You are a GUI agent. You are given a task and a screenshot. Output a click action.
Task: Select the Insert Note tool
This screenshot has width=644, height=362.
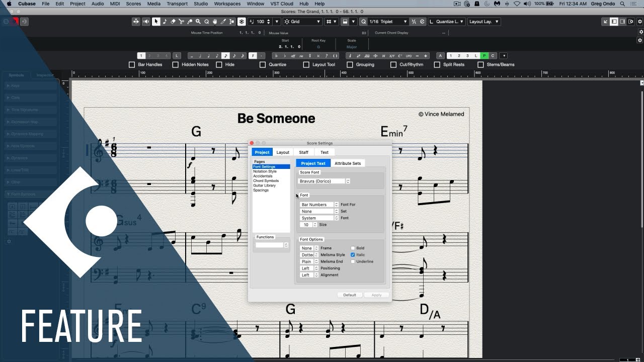165,22
